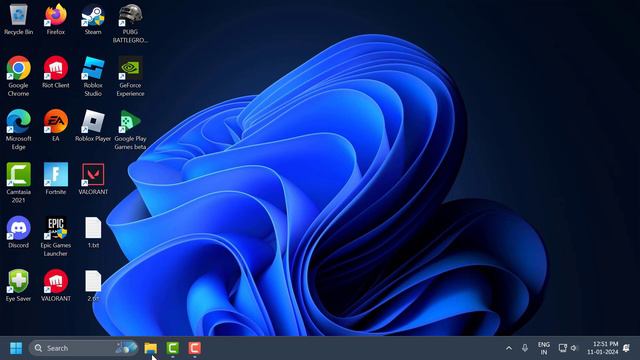Select the 2.txt file on desktop
The image size is (640, 360).
coord(93,286)
